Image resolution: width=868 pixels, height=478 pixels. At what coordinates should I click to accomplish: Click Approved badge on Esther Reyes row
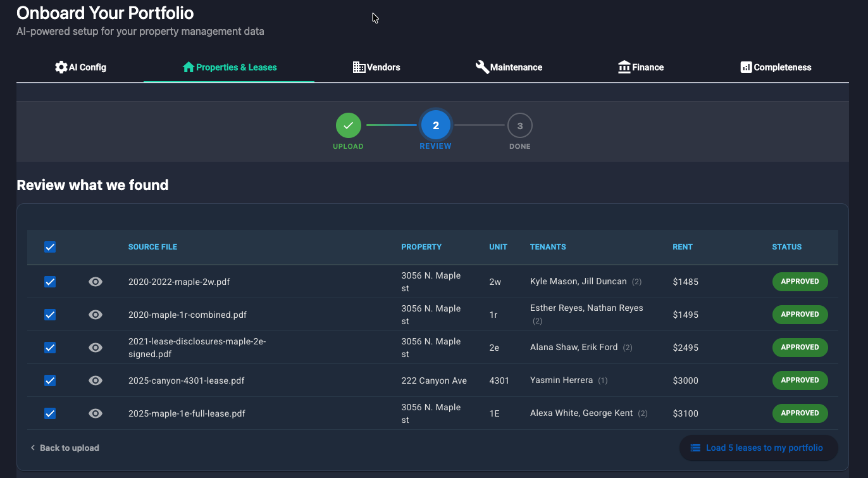point(800,315)
